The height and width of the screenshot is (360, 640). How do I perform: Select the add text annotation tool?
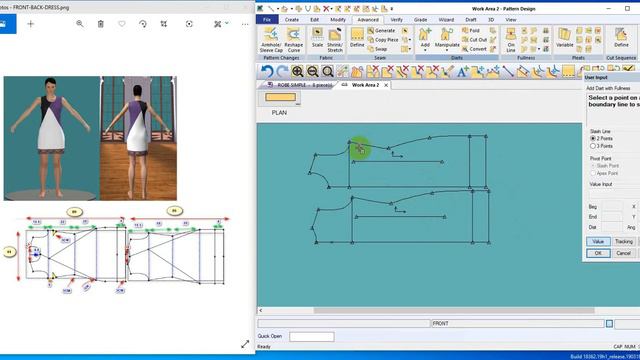(x=462, y=72)
